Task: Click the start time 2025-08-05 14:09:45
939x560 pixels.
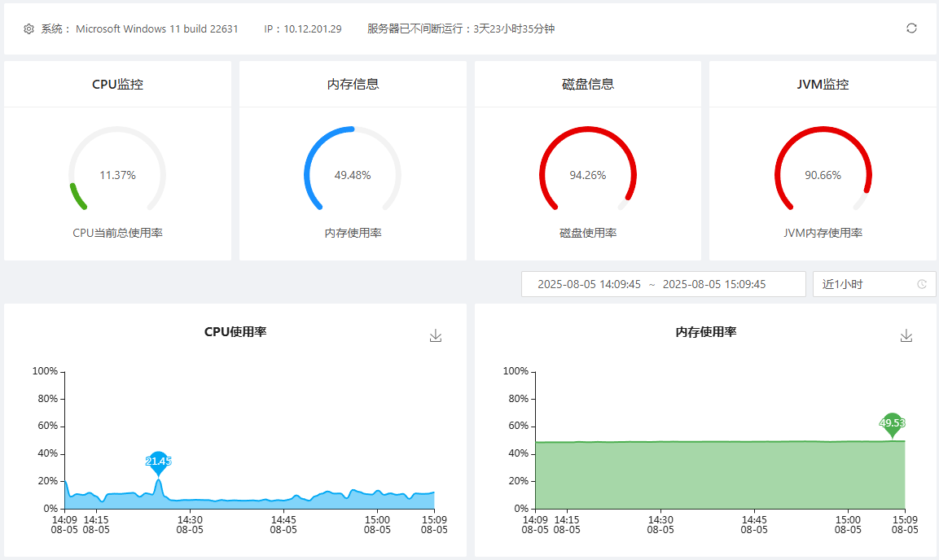Action: [589, 284]
